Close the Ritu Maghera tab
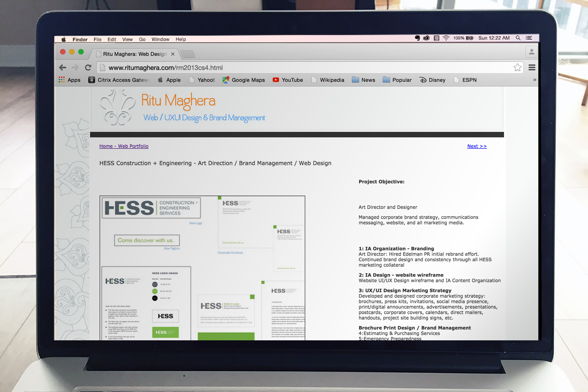 tap(173, 54)
